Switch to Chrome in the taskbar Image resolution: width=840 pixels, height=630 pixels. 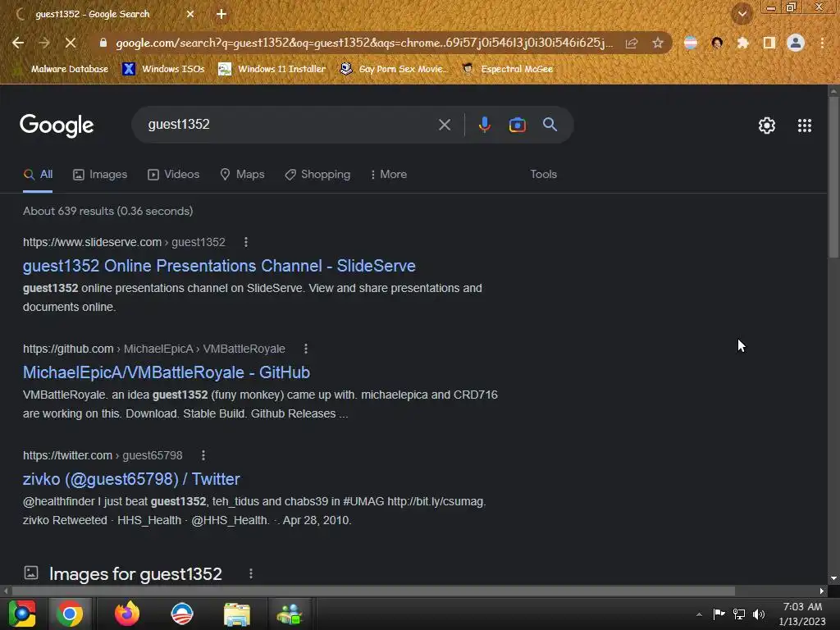70,614
